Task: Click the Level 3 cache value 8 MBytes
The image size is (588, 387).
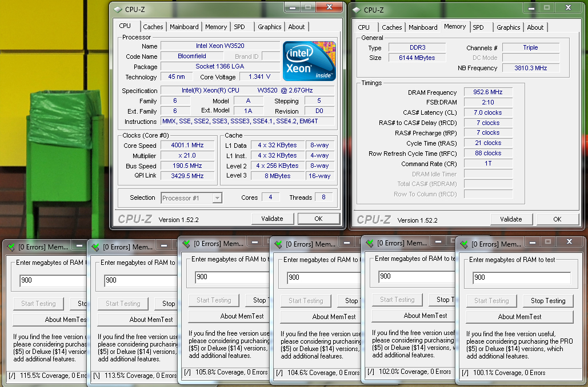Action: (x=278, y=176)
